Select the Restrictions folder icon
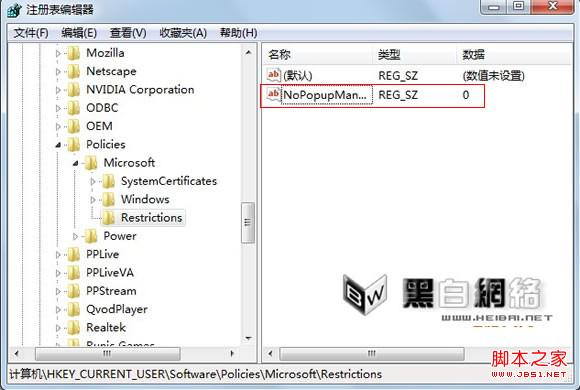 [108, 218]
